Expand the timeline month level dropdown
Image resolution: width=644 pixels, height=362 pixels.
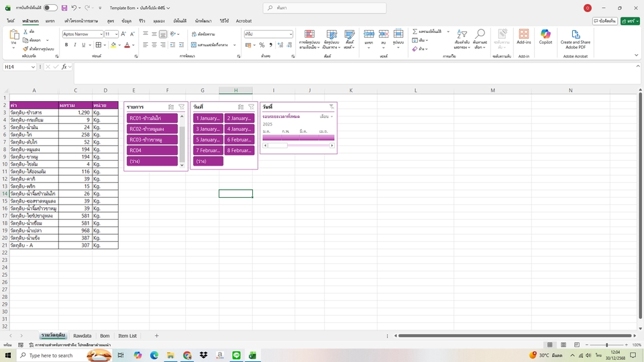327,117
